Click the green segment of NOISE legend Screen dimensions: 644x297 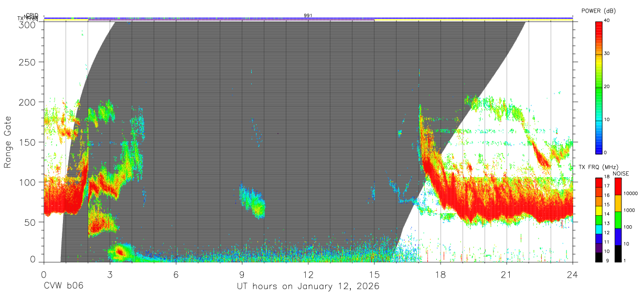pos(618,219)
